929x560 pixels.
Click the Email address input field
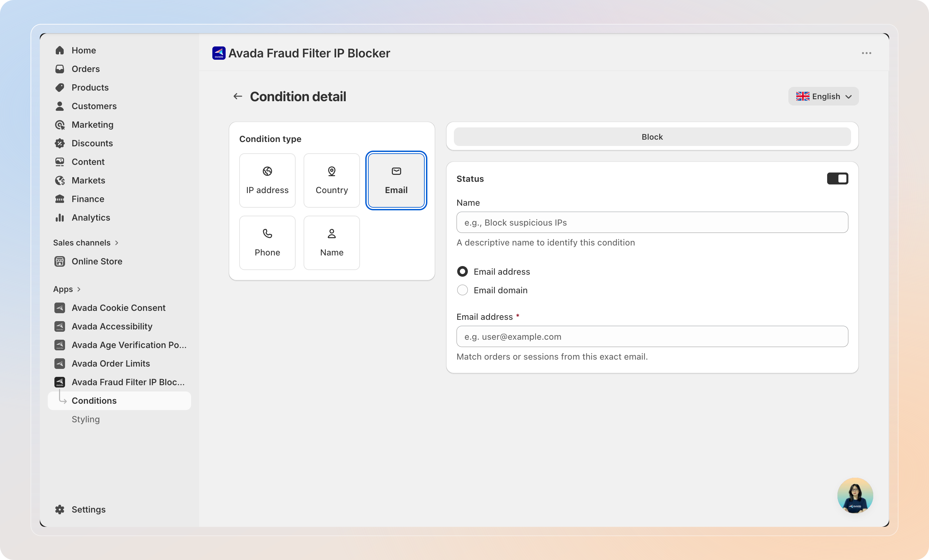coord(652,336)
